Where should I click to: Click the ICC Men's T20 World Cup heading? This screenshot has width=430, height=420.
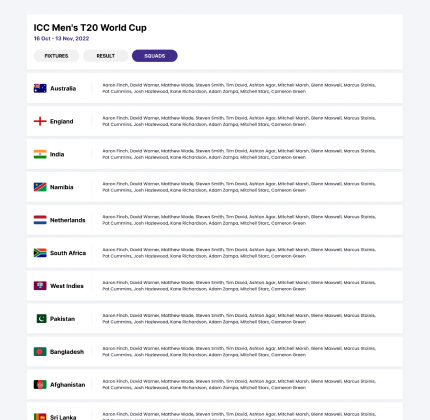[x=90, y=28]
